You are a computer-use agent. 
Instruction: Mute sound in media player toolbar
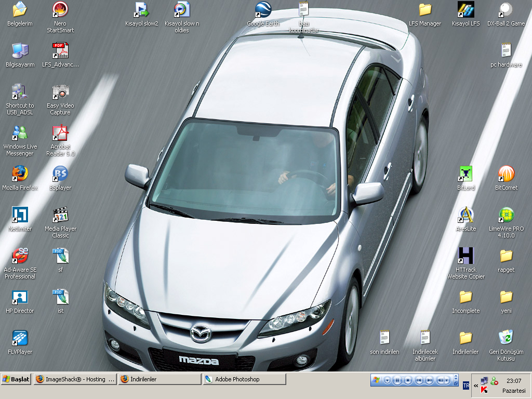coord(441,380)
